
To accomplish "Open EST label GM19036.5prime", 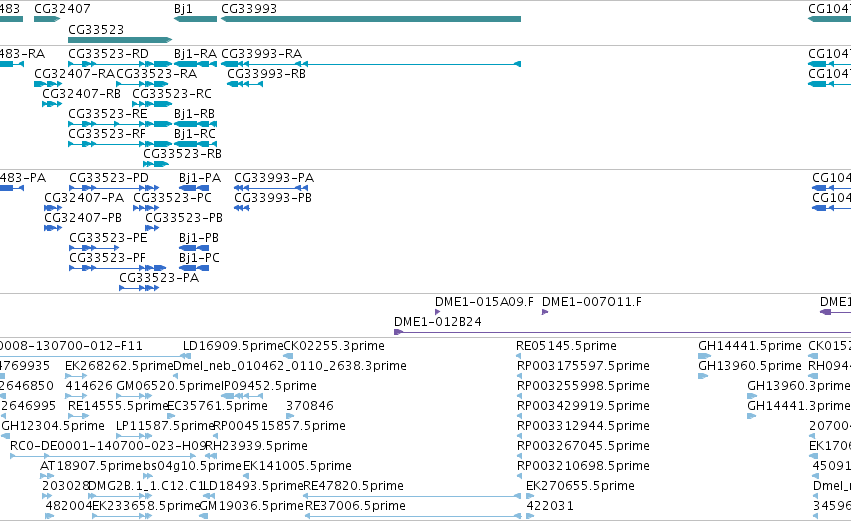I will pos(251,506).
